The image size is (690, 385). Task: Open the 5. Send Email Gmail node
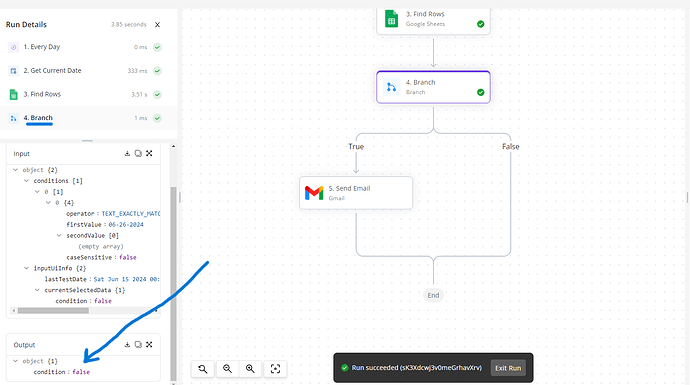(356, 193)
